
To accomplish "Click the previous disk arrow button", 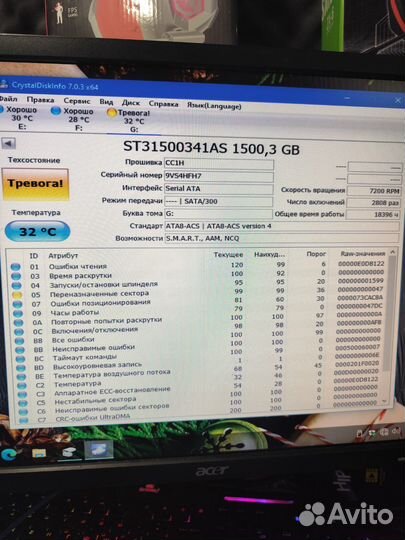I will tap(9, 143).
